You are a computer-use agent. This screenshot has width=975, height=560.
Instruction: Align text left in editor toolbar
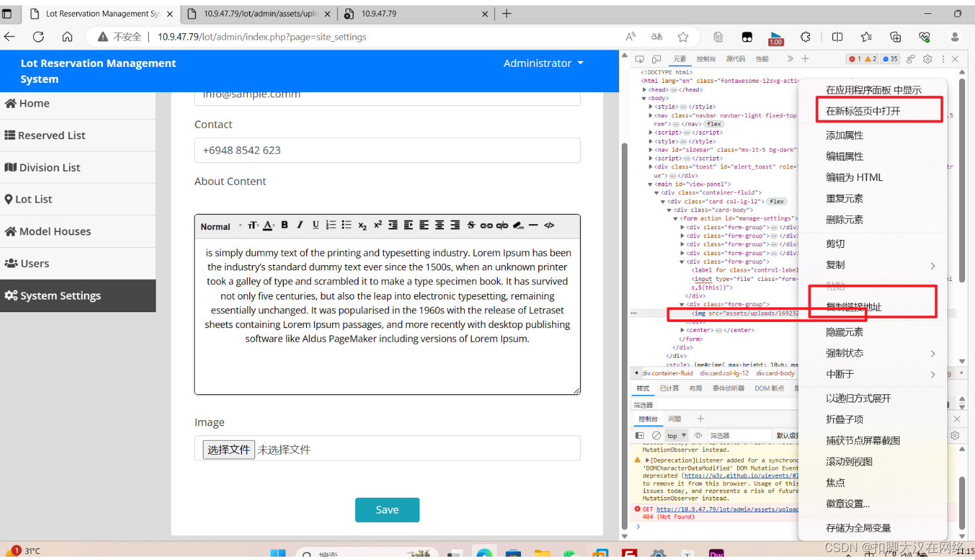(x=424, y=225)
